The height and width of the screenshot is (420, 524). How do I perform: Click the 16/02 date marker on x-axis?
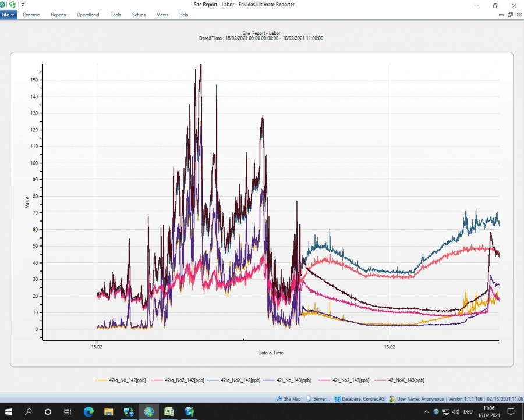point(390,346)
